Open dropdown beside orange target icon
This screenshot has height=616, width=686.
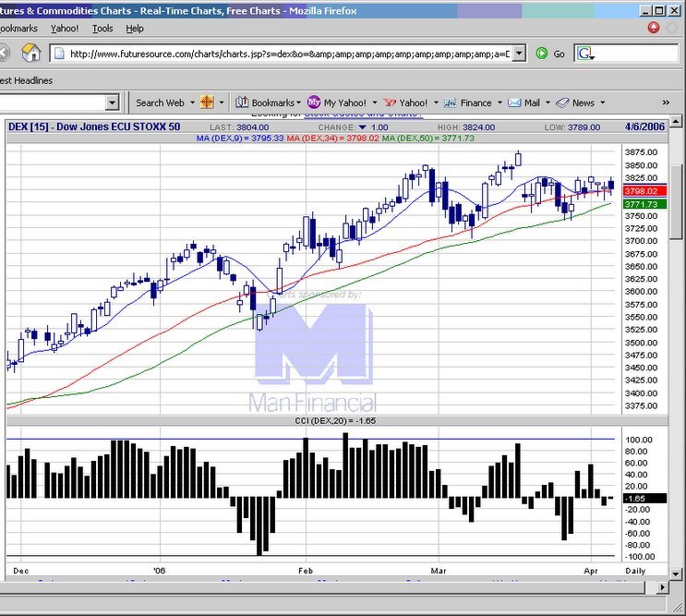coord(222,103)
